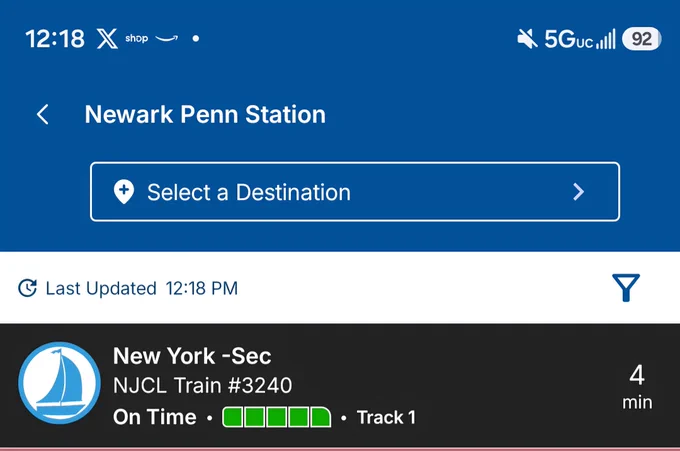
Task: Tap the Newark Penn Station title
Action: click(x=205, y=114)
